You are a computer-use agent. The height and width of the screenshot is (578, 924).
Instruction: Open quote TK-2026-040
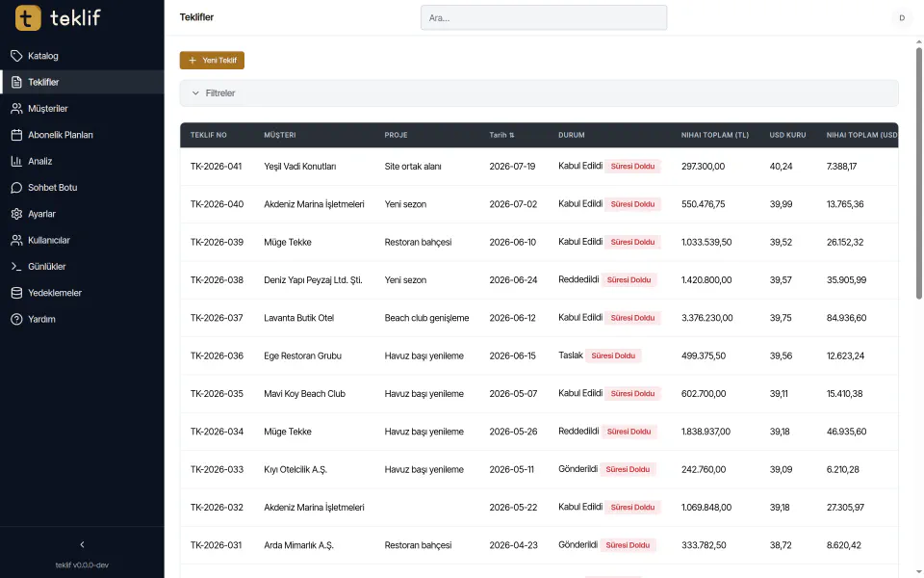coord(217,204)
